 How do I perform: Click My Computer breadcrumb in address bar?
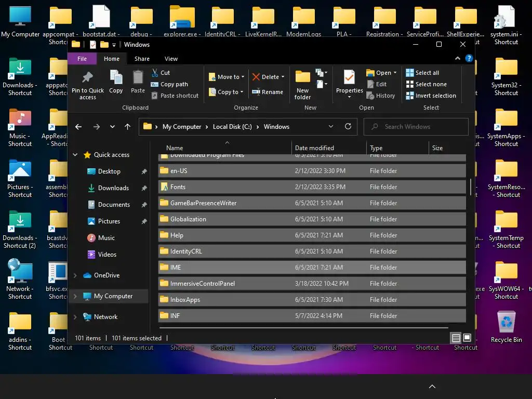(182, 127)
